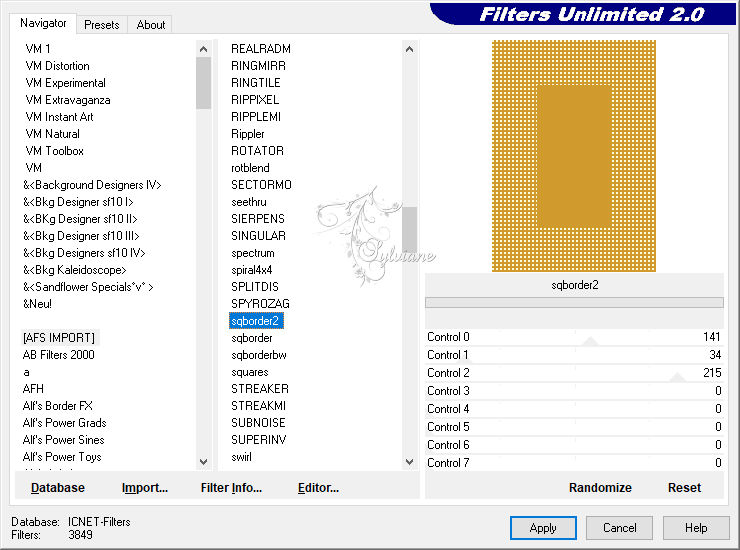Select the VM Toolbox category

click(55, 151)
